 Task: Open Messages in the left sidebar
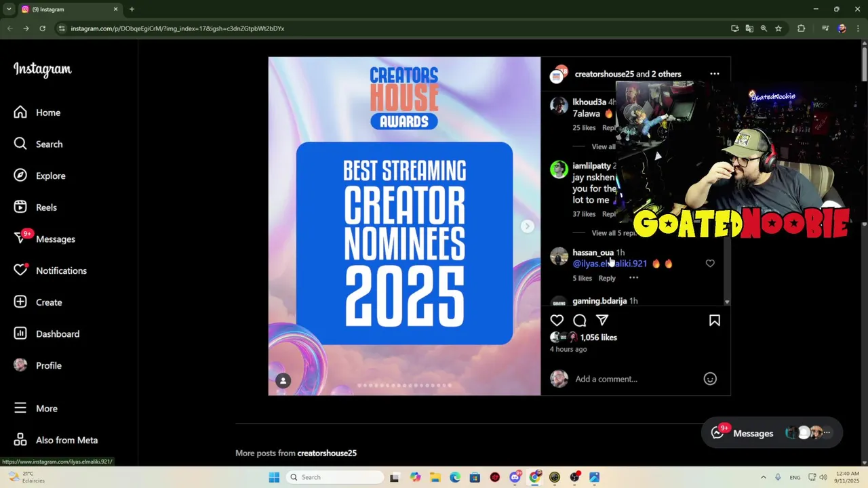click(45, 239)
